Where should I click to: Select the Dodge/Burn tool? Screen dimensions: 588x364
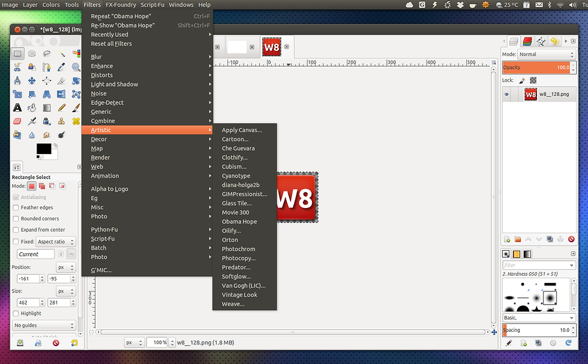tap(61, 134)
